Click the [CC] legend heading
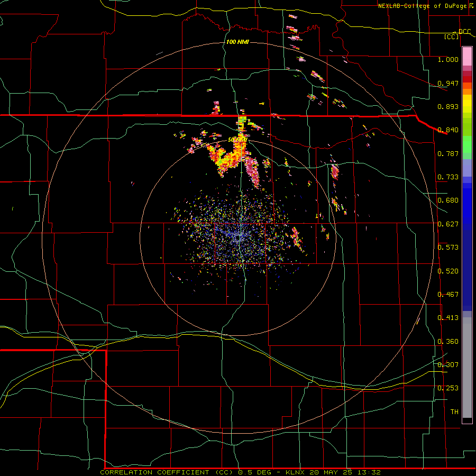Viewport: 476px width, 476px height. click(x=452, y=36)
